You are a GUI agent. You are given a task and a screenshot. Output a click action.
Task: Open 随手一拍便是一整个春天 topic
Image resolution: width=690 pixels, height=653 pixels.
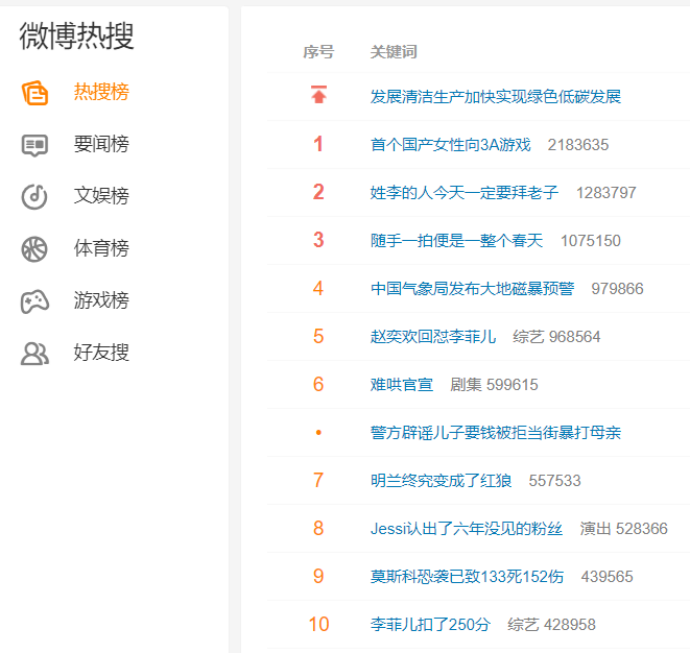[x=456, y=241]
